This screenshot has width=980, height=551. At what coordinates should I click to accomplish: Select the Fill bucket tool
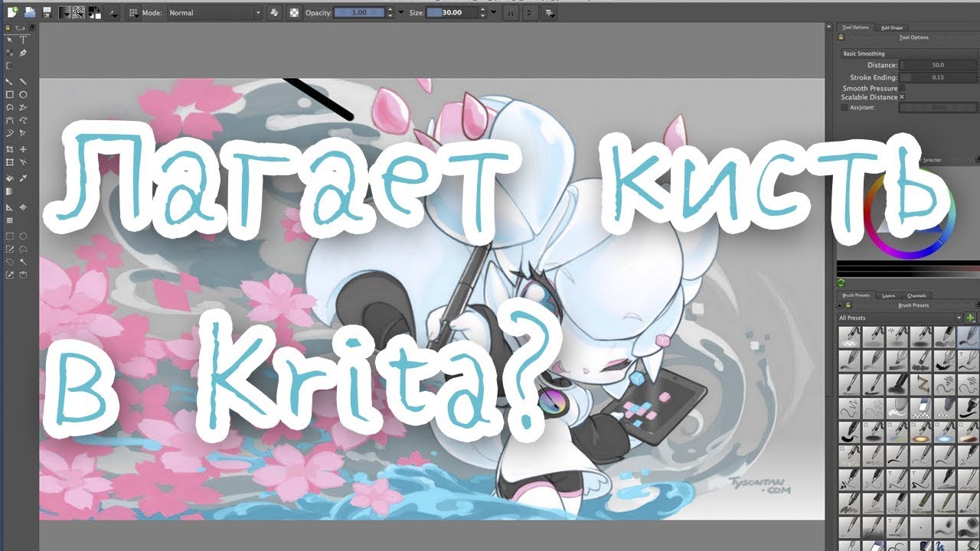coord(9,178)
